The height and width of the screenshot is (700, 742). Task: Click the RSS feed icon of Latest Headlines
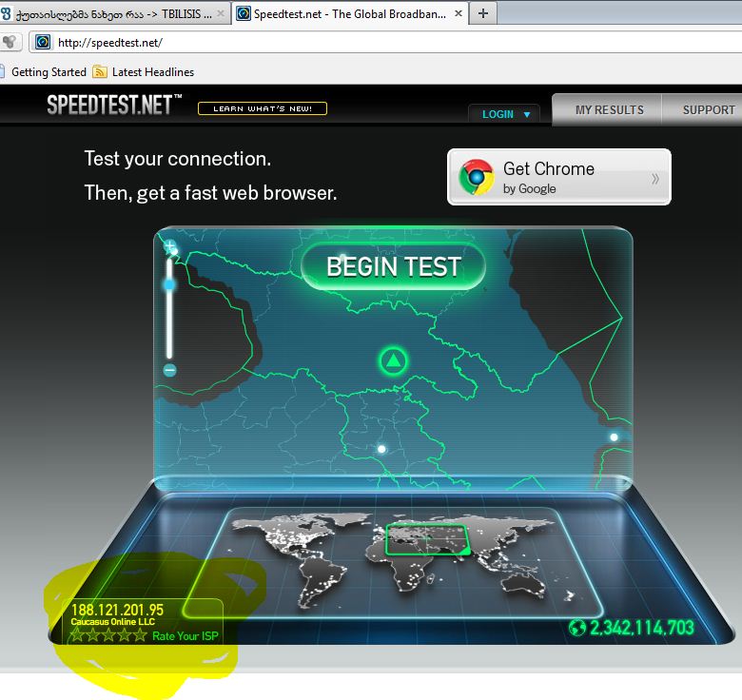[x=99, y=72]
